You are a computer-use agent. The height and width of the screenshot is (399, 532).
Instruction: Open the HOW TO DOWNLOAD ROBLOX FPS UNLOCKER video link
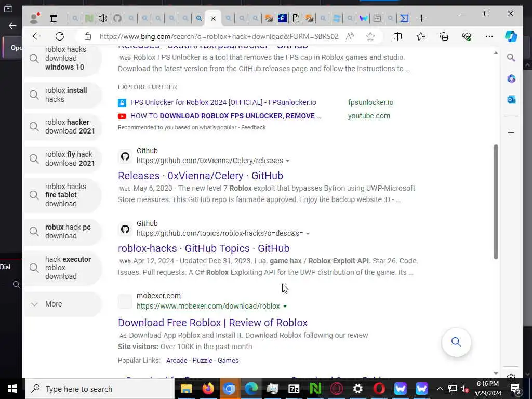pyautogui.click(x=225, y=116)
